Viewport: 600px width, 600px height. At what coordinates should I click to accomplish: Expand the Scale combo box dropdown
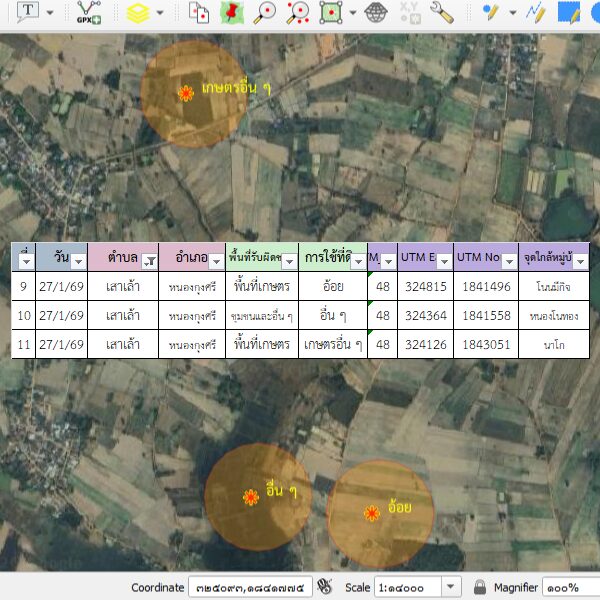click(450, 587)
